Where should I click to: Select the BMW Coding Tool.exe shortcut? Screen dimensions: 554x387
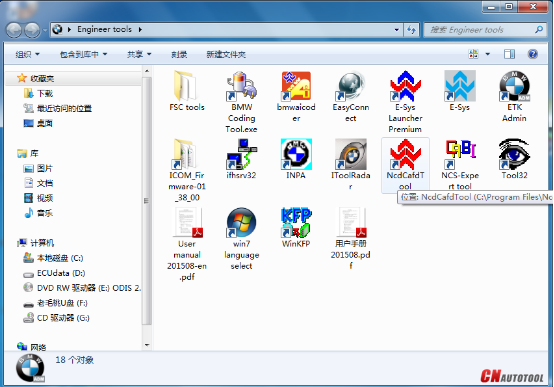click(x=242, y=102)
